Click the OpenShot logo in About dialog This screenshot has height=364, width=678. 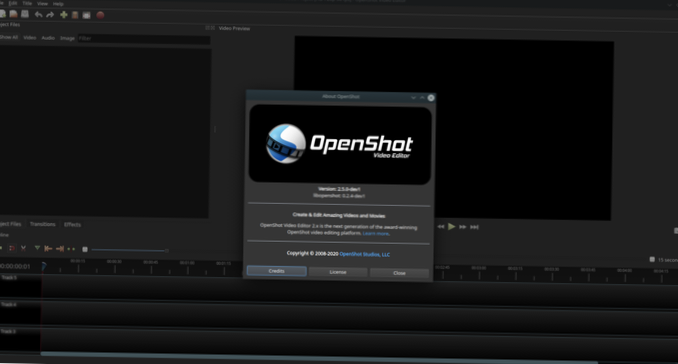[340, 144]
